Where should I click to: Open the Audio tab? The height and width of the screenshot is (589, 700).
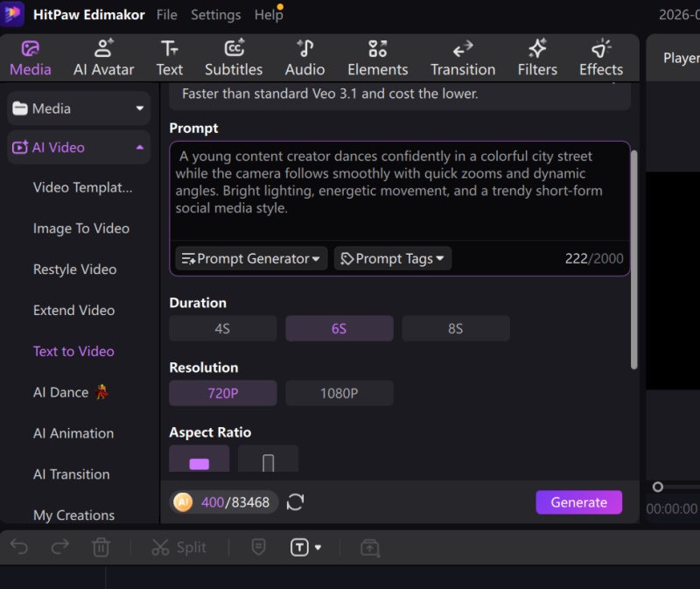click(x=304, y=59)
